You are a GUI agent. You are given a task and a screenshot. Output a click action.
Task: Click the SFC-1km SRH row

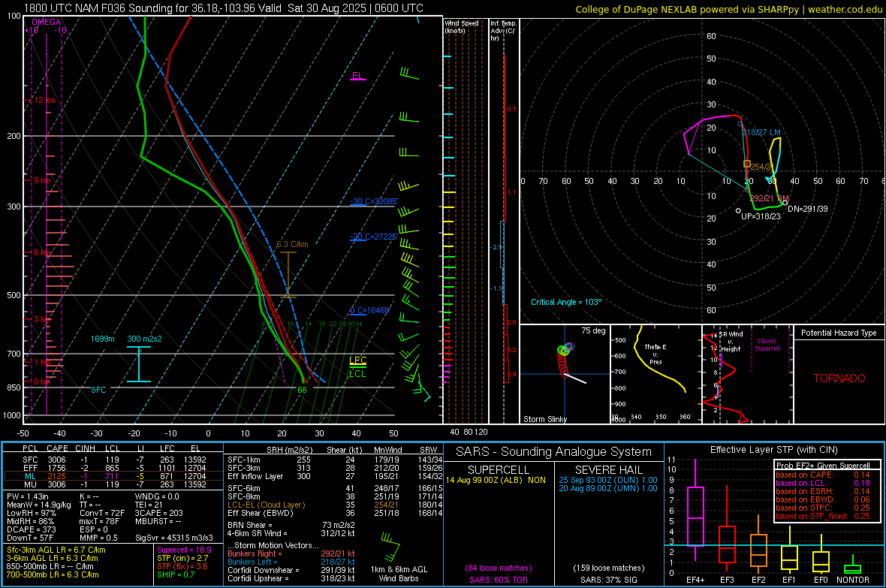(335, 460)
